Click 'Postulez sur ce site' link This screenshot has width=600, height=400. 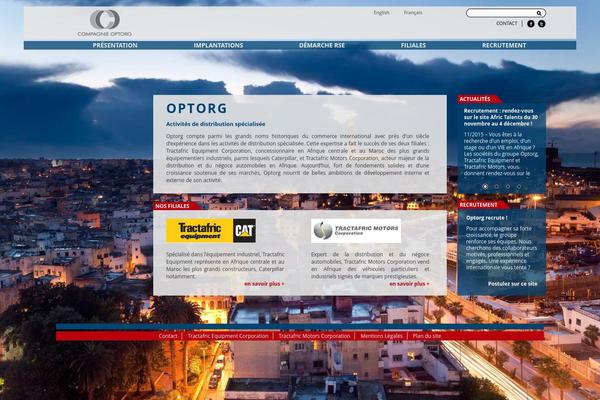point(512,284)
